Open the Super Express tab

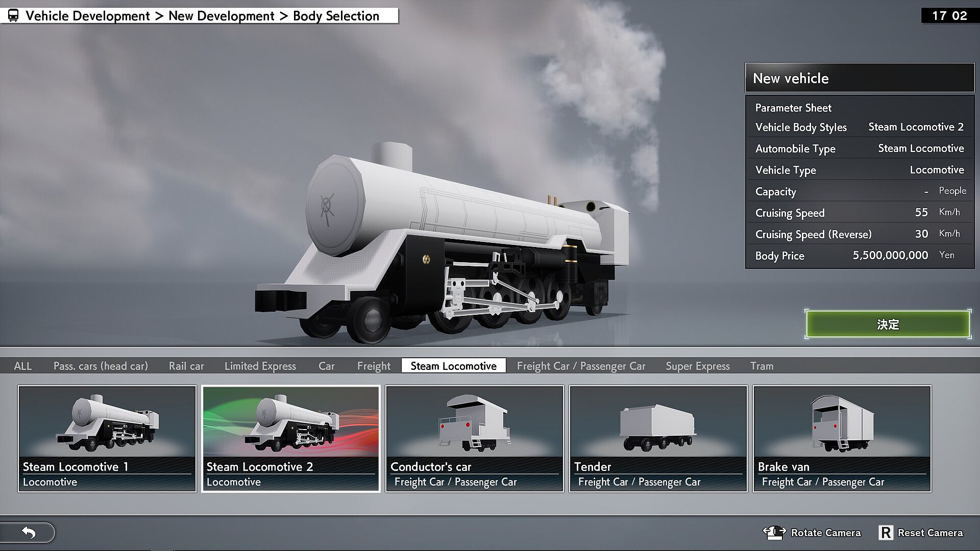698,366
